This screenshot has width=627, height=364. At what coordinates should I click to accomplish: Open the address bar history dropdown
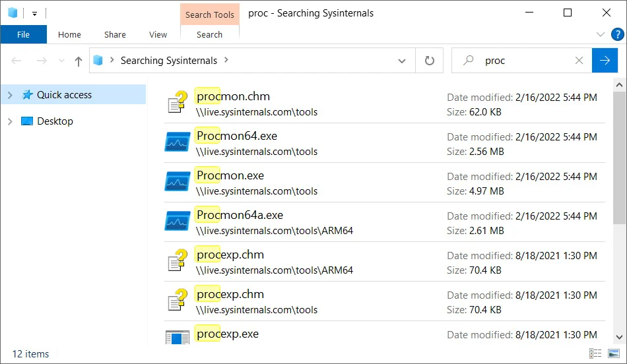pos(402,61)
